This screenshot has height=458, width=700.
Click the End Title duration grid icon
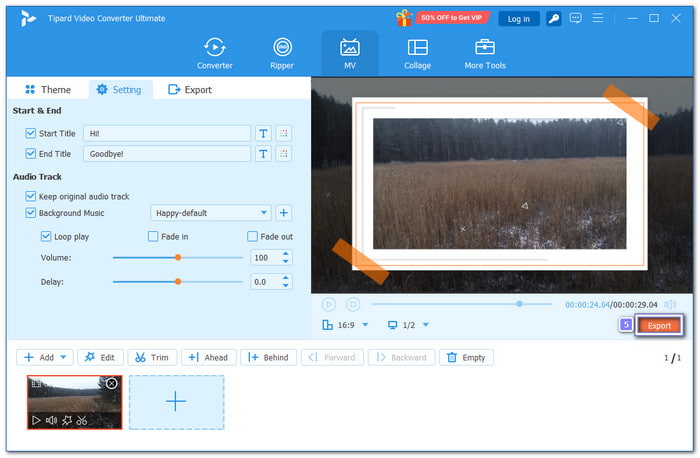pos(284,154)
